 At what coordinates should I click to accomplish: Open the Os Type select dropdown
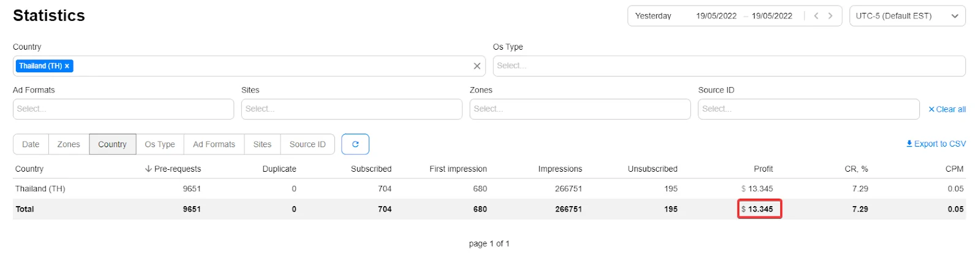point(729,66)
